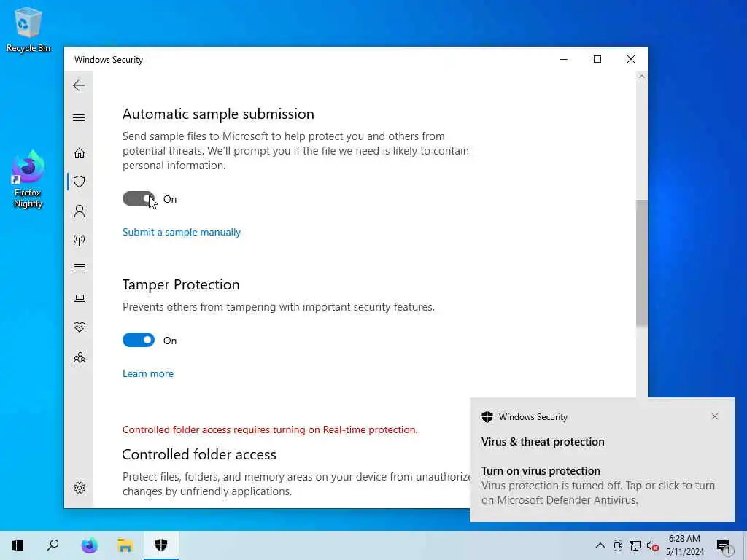Click the muted volume tray icon
The height and width of the screenshot is (560, 747).
[x=653, y=546]
